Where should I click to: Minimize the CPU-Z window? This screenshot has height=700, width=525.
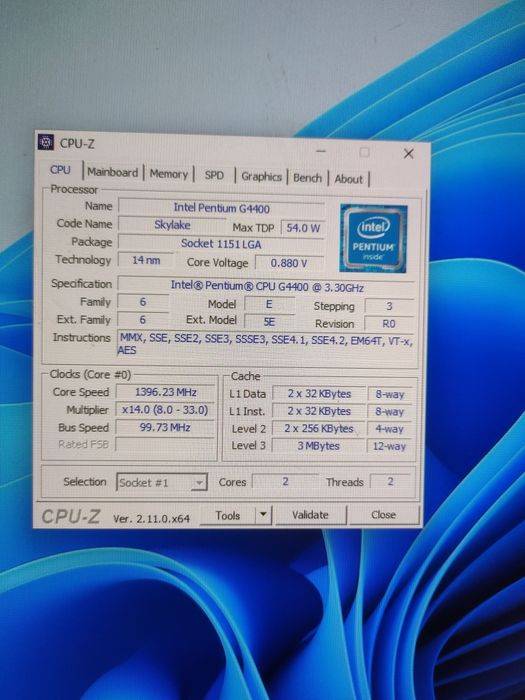click(x=321, y=151)
